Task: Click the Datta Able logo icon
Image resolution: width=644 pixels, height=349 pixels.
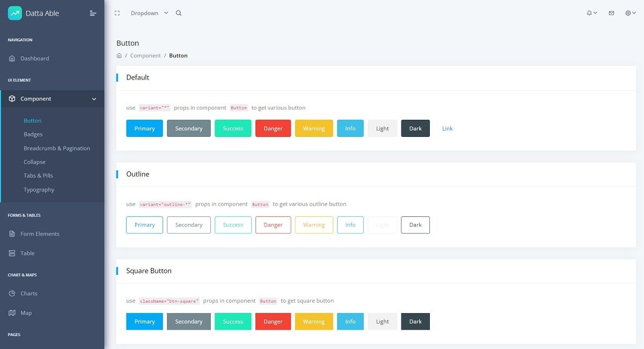Action: (x=14, y=12)
